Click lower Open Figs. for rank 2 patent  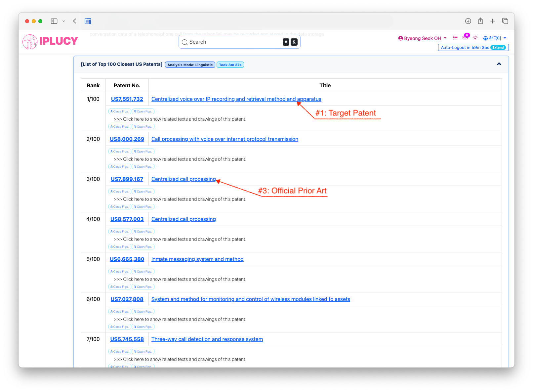(x=143, y=167)
